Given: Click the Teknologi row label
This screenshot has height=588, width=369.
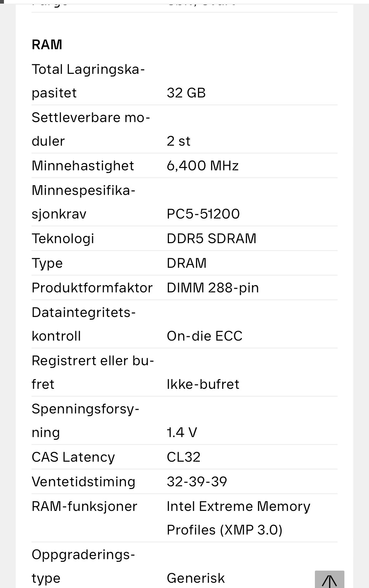Looking at the screenshot, I should (x=63, y=239).
